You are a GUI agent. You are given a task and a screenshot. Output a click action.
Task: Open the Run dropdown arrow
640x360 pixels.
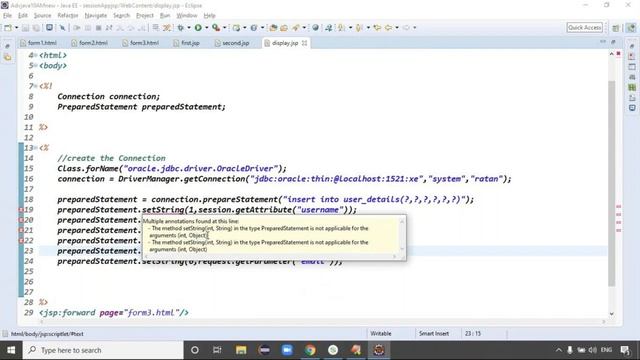point(207,28)
